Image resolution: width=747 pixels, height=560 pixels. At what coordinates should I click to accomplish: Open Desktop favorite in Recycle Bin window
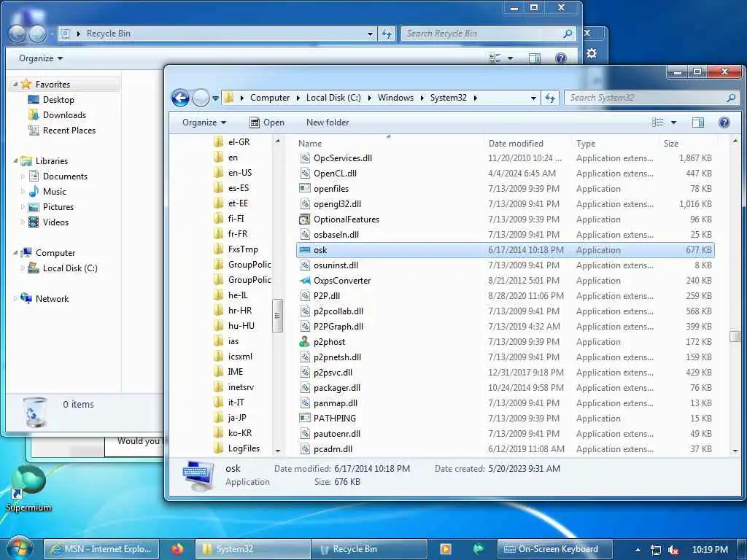(x=58, y=99)
